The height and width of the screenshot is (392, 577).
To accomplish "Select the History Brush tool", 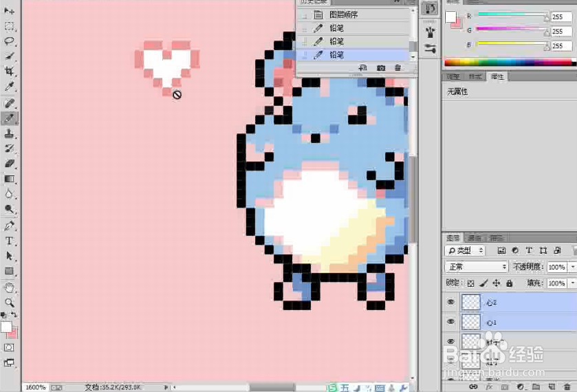I will pyautogui.click(x=9, y=149).
